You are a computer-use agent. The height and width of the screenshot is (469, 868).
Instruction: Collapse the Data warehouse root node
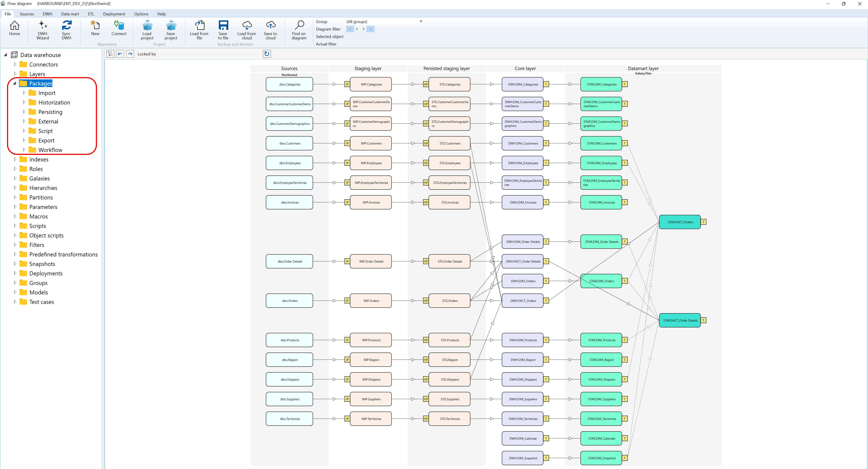coord(5,55)
